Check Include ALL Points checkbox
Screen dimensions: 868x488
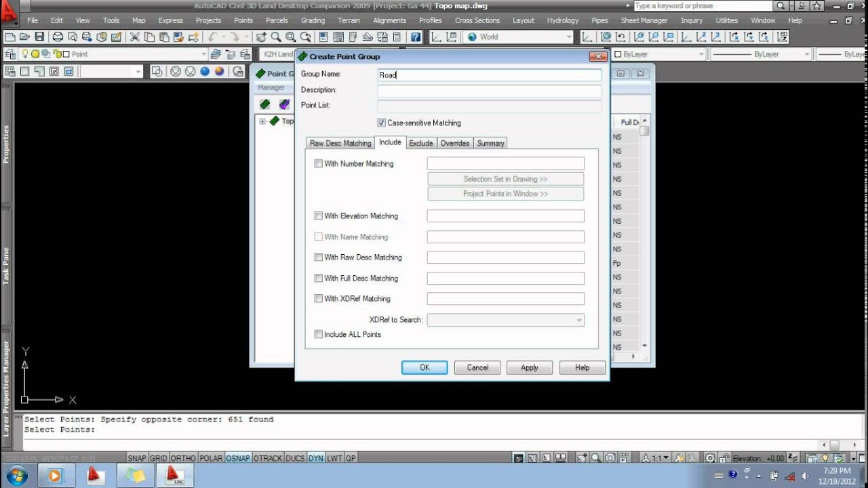[319, 334]
